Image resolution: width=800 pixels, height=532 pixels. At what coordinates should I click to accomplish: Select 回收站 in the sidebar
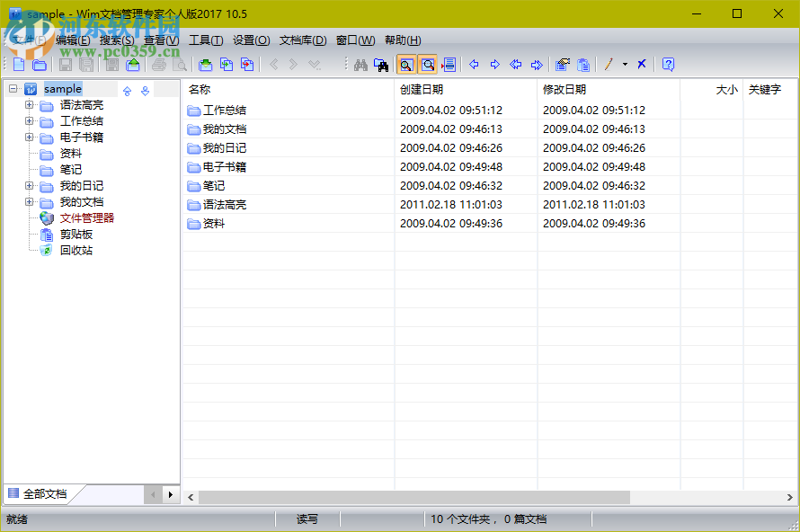(76, 251)
